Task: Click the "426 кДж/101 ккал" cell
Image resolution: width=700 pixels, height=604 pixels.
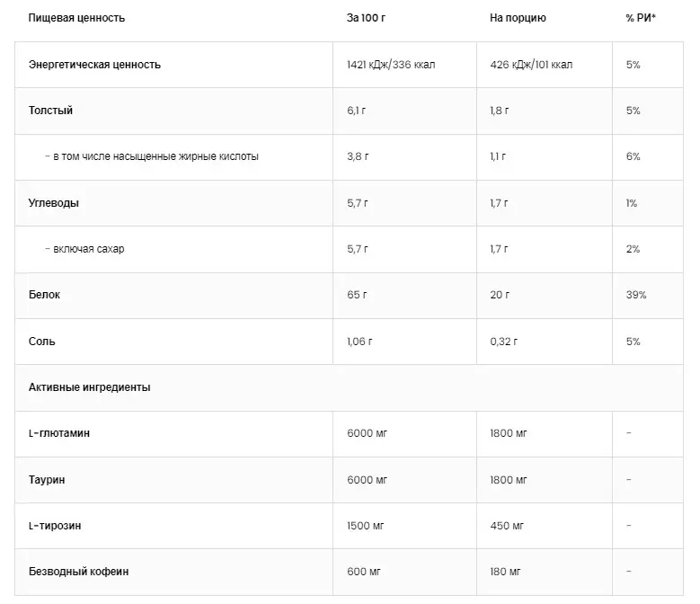Action: 531,65
